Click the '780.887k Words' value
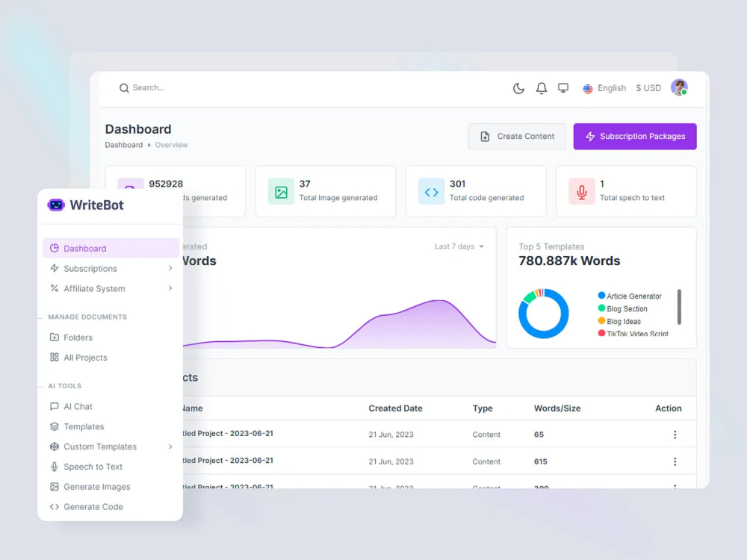The width and height of the screenshot is (747, 560). [568, 261]
